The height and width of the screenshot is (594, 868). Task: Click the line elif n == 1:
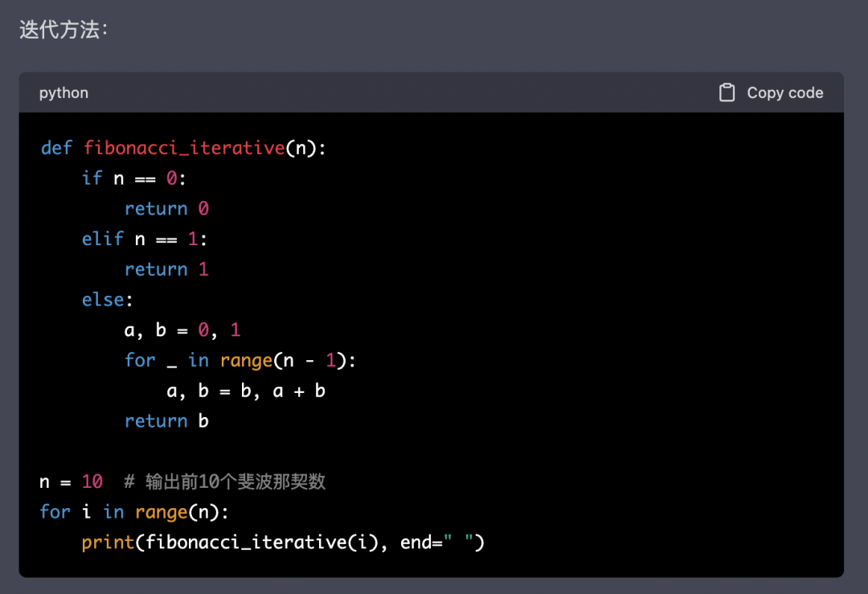(145, 240)
